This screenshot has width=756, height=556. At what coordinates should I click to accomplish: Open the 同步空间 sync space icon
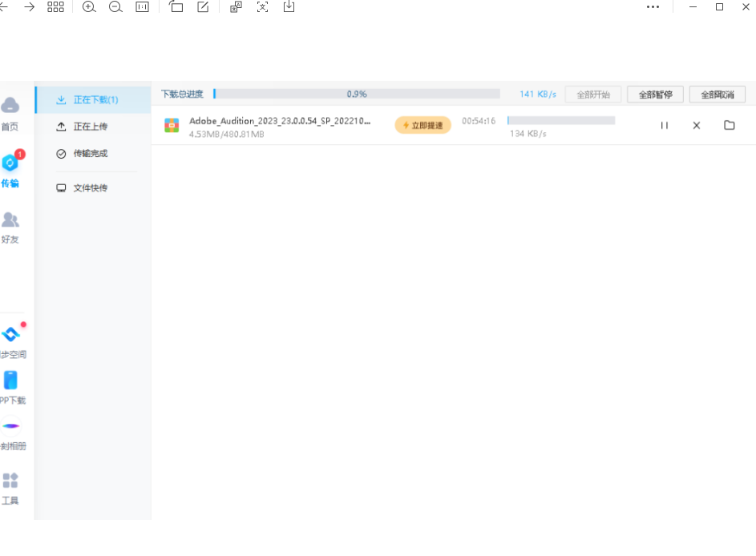(10, 335)
